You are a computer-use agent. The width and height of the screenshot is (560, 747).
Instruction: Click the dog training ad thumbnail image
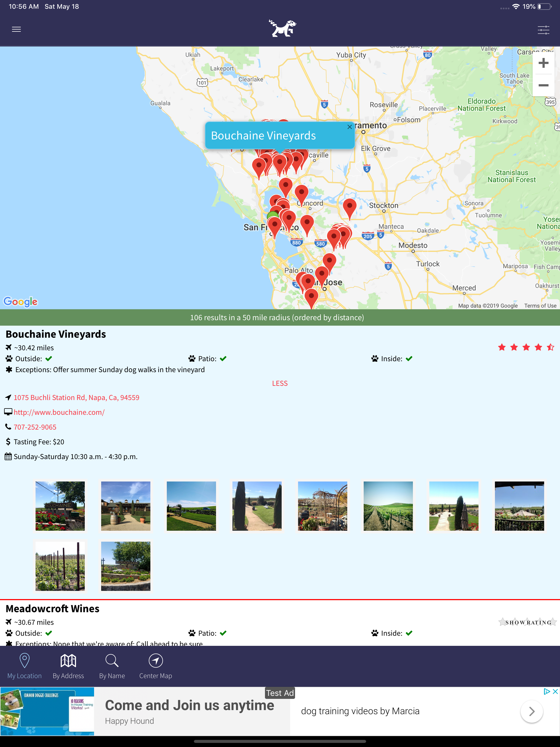[x=47, y=711]
